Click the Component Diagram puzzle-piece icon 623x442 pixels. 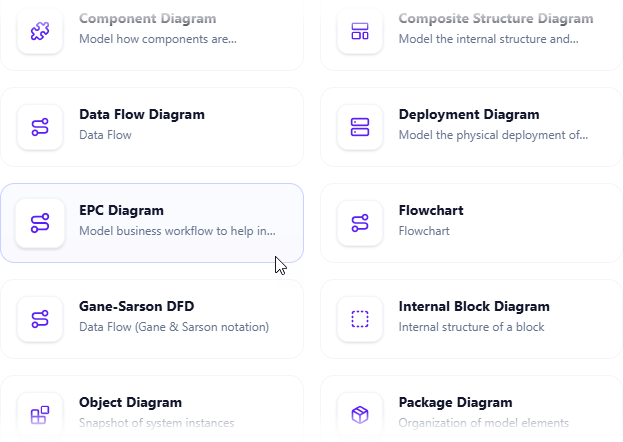(40, 30)
